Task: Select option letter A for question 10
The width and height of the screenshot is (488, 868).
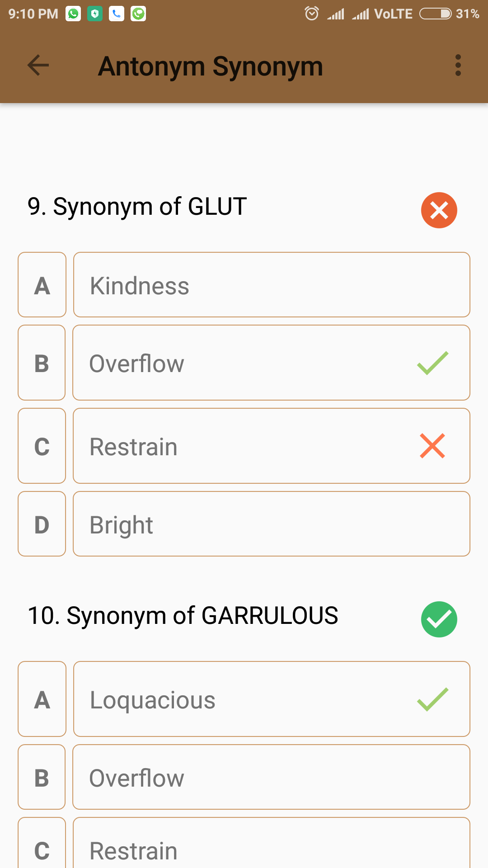Action: pos(42,699)
